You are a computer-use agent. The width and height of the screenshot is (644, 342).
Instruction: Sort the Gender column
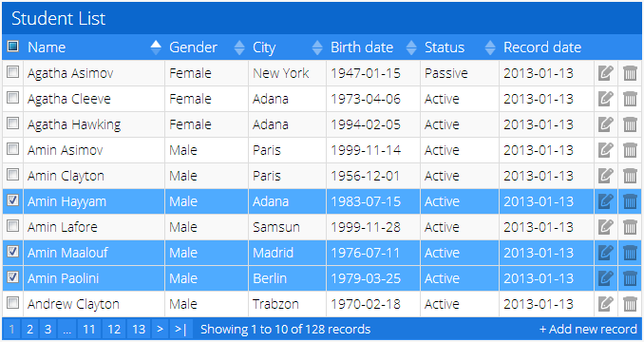239,47
